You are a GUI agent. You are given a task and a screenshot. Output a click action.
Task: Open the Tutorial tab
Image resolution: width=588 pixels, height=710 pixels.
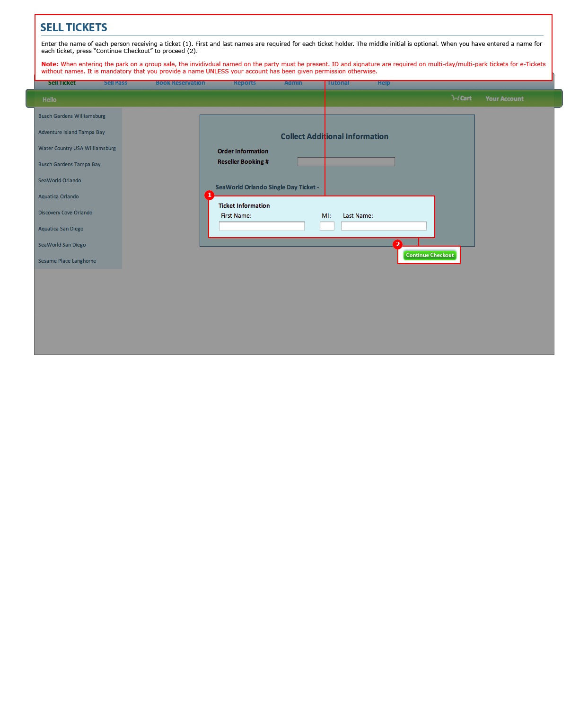[x=339, y=83]
